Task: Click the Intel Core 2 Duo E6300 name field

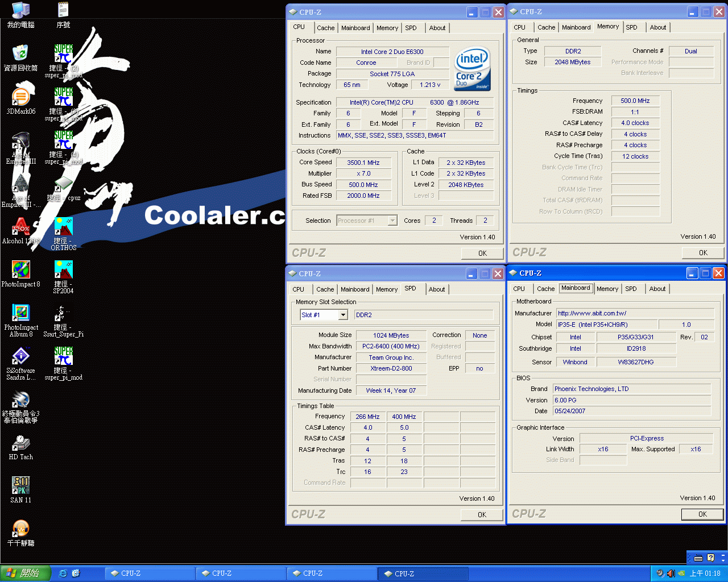Action: (392, 52)
